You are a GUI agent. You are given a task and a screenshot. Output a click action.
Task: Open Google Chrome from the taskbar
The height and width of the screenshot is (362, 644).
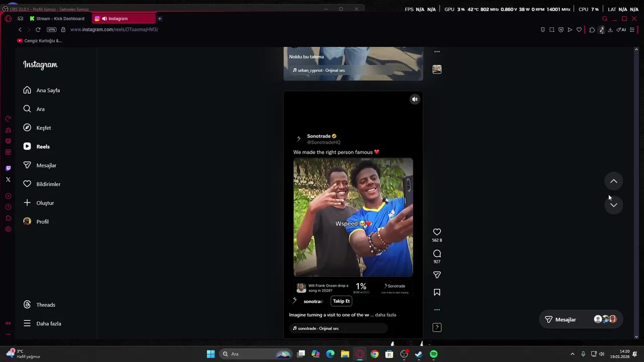click(374, 354)
